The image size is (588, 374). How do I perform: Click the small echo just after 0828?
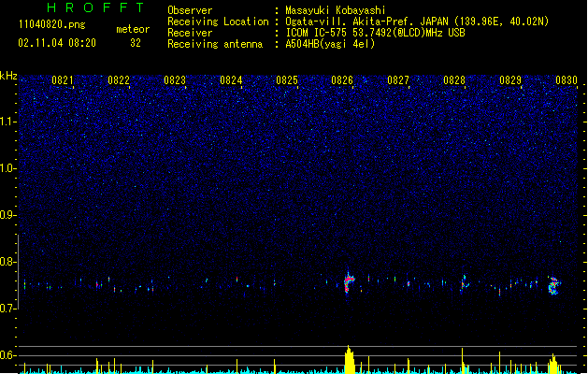(465, 283)
